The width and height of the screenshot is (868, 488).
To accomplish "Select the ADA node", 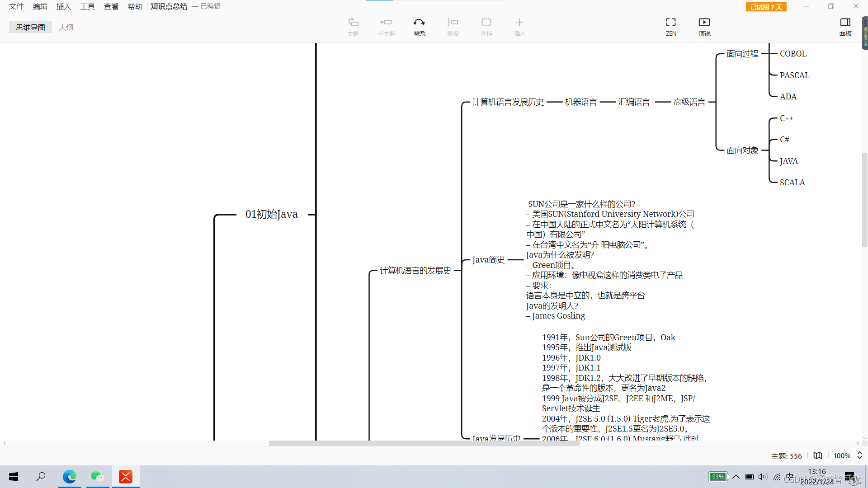I will pyautogui.click(x=788, y=97).
